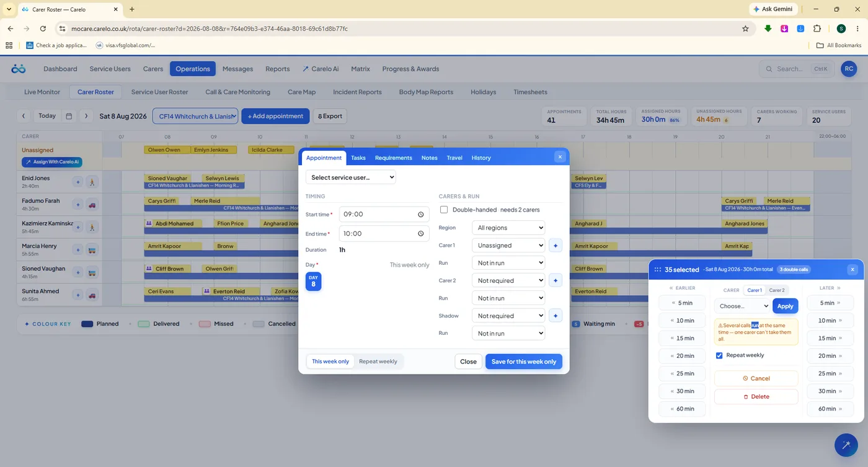The image size is (868, 467).
Task: Click the sparkle icon next to Enid Jones
Action: pos(77,182)
